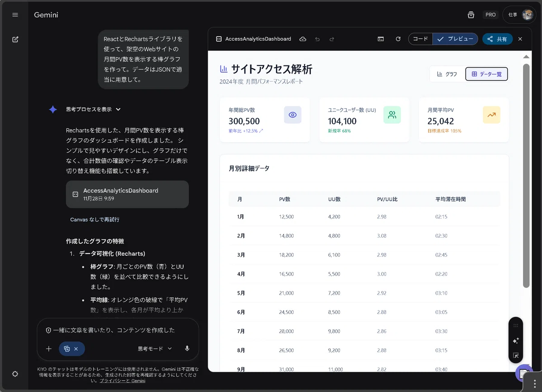Click the 28,000 PV value for 7月
The height and width of the screenshot is (392, 542).
coord(286,331)
